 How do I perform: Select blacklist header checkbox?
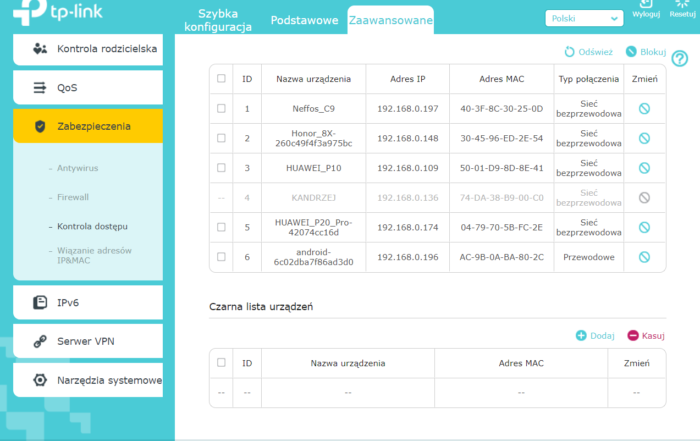tap(221, 363)
